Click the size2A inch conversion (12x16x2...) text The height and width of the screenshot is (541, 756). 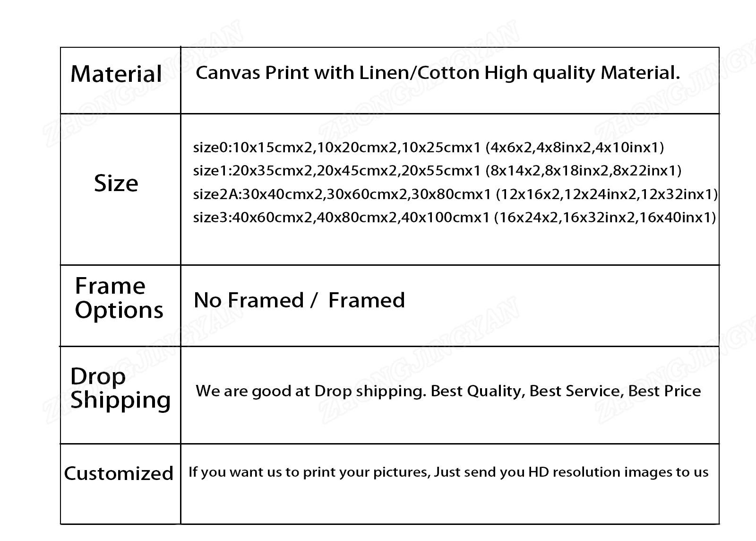point(607,194)
